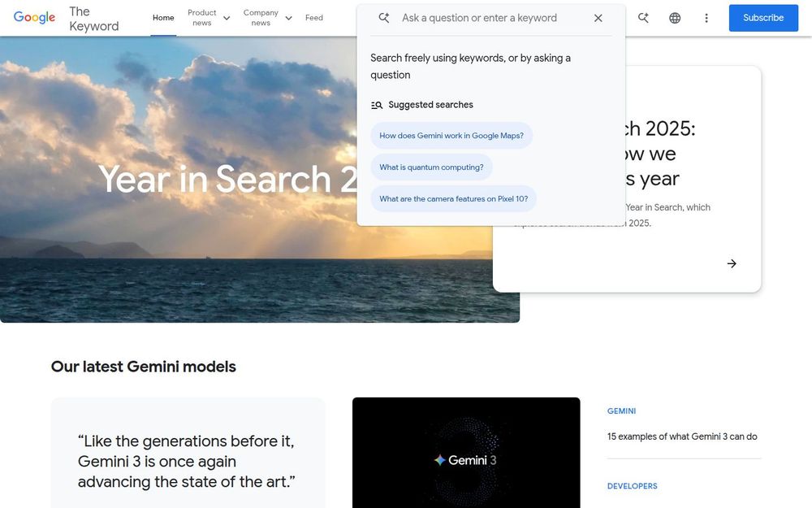The width and height of the screenshot is (812, 508).
Task: Select suggestion 'What is quantum computing?'
Action: click(431, 167)
